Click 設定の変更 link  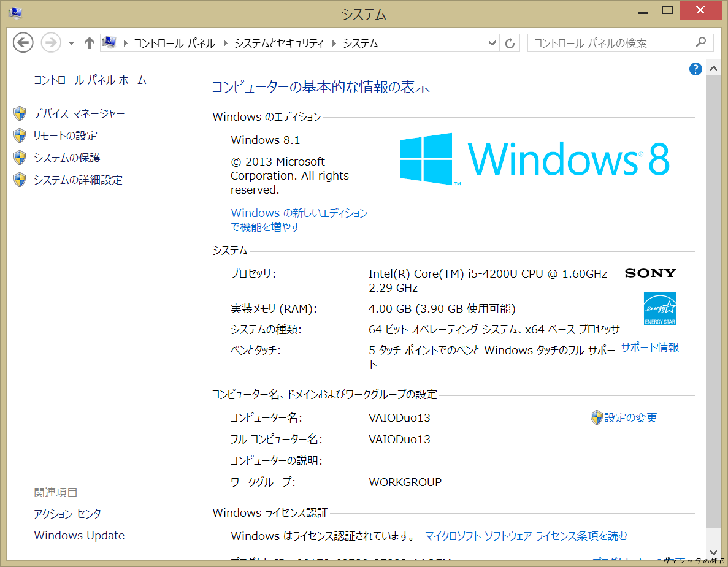tap(630, 417)
